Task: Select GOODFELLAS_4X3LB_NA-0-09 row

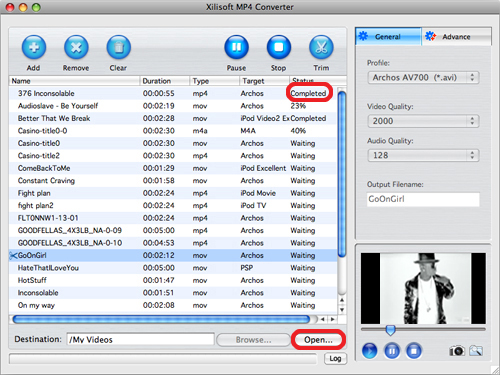Action: point(173,231)
